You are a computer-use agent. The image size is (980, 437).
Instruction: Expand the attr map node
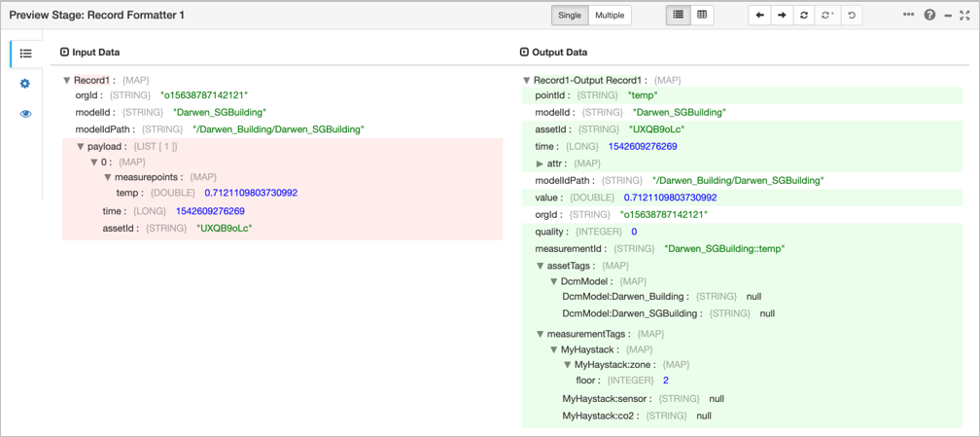pos(541,164)
